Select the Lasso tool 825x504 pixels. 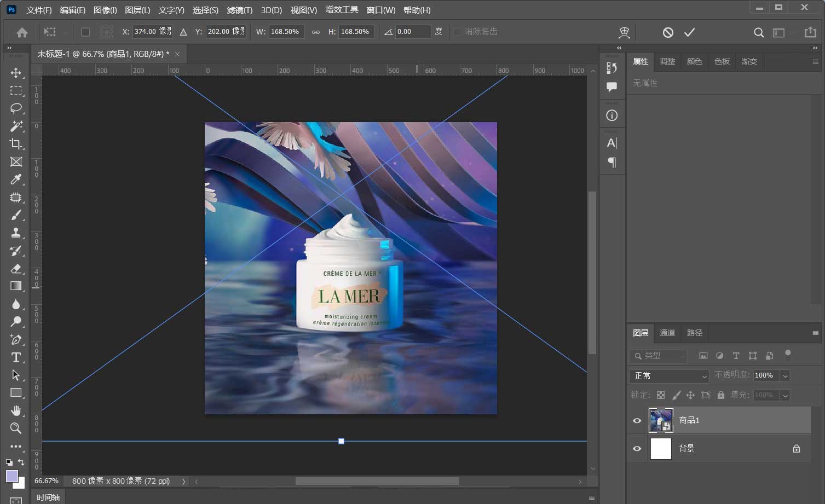[16, 108]
